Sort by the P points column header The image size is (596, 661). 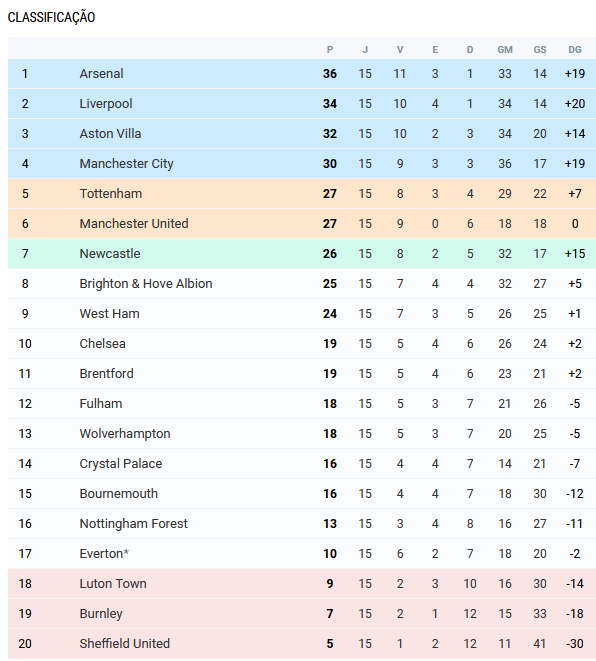coord(330,50)
